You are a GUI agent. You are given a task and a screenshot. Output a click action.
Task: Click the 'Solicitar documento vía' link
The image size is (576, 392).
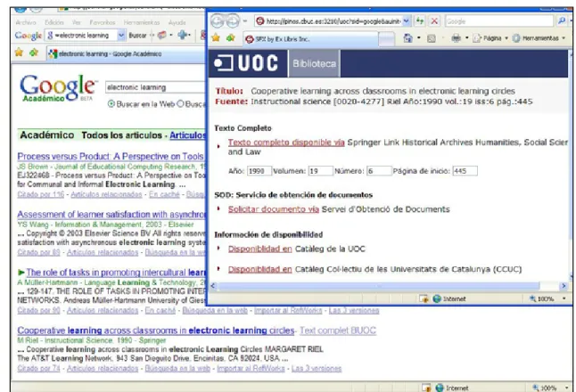pos(274,209)
